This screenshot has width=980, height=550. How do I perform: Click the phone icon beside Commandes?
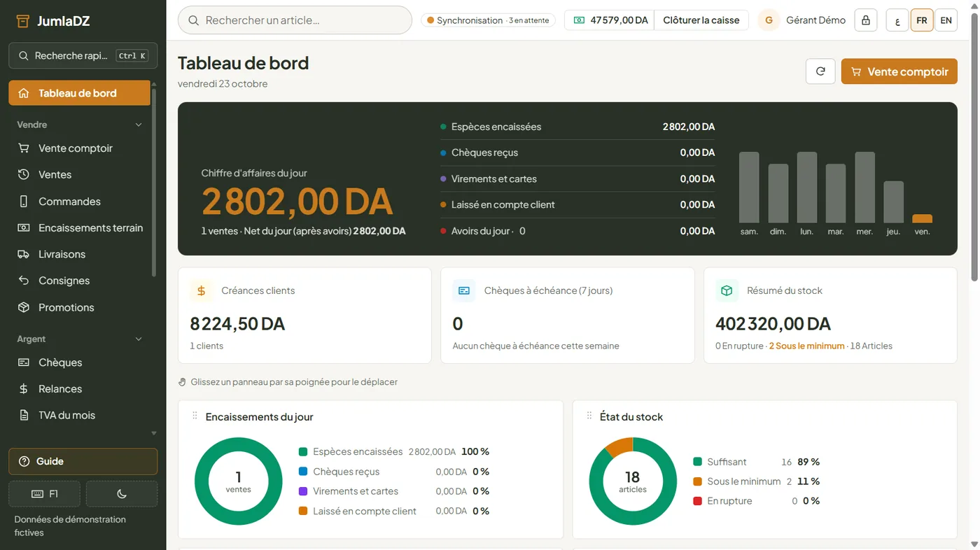coord(24,202)
